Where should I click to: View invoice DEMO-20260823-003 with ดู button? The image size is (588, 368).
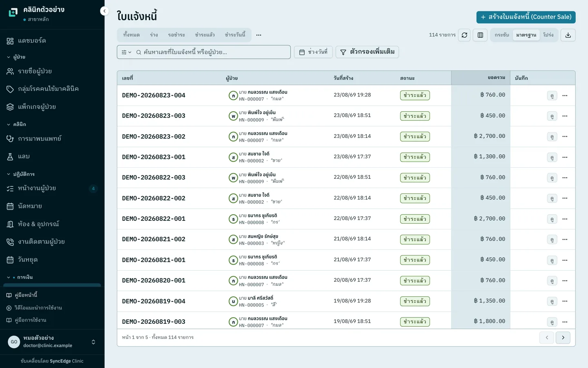tap(552, 116)
